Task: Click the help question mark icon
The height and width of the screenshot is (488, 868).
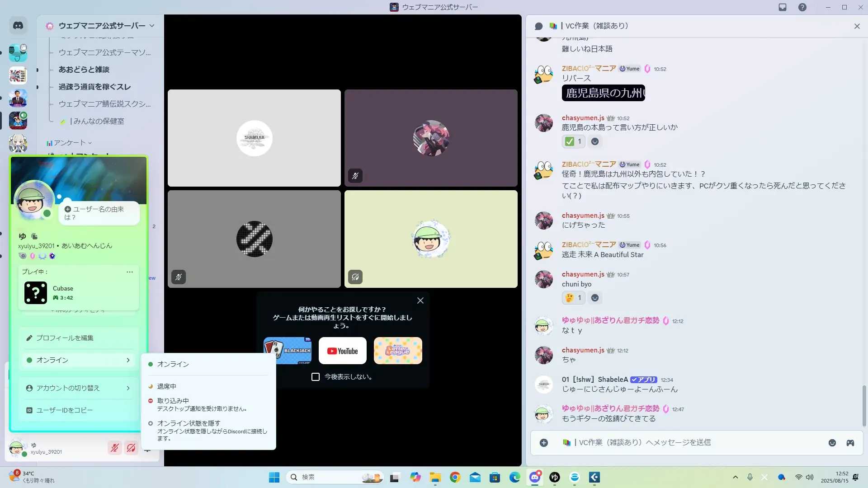Action: point(802,7)
